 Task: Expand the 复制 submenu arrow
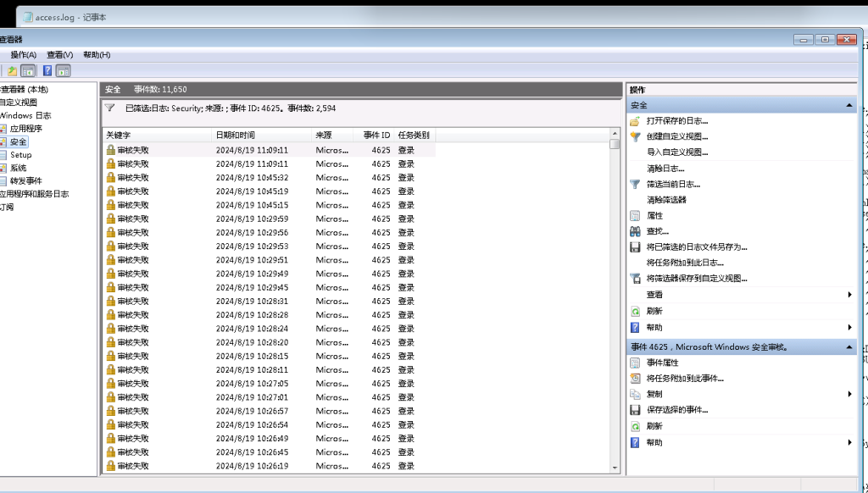pyautogui.click(x=849, y=394)
